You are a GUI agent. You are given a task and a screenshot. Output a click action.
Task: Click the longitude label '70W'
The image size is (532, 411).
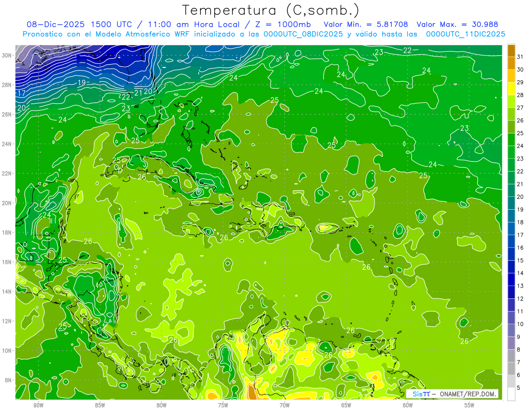285,405
